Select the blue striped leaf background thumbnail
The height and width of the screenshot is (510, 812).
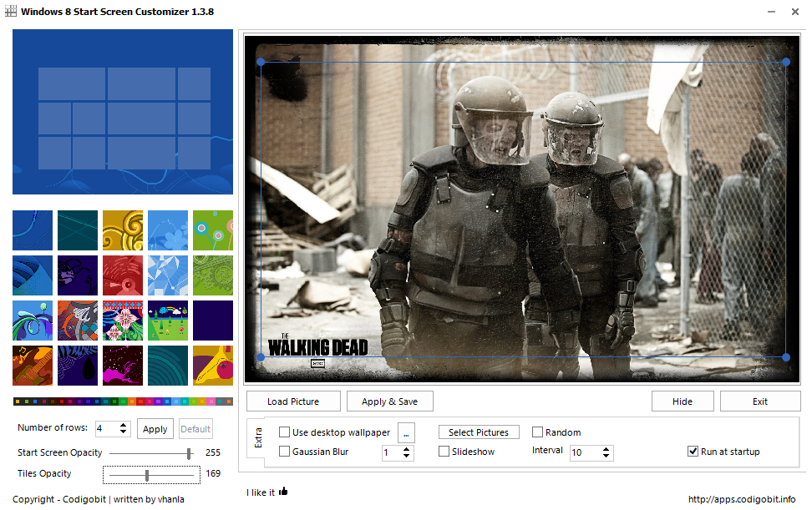tap(33, 275)
